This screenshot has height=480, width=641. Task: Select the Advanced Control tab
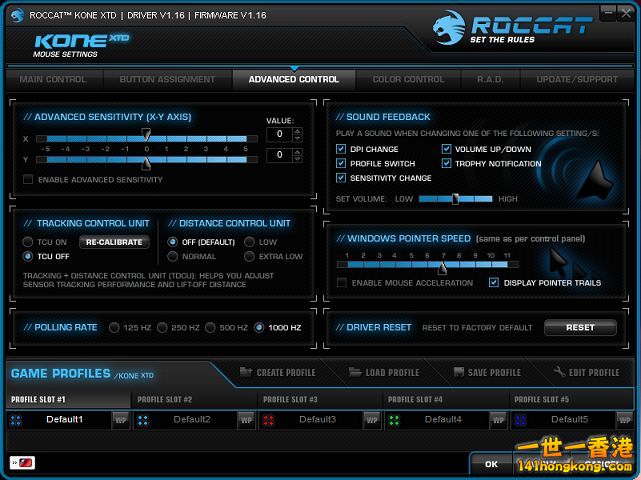294,79
